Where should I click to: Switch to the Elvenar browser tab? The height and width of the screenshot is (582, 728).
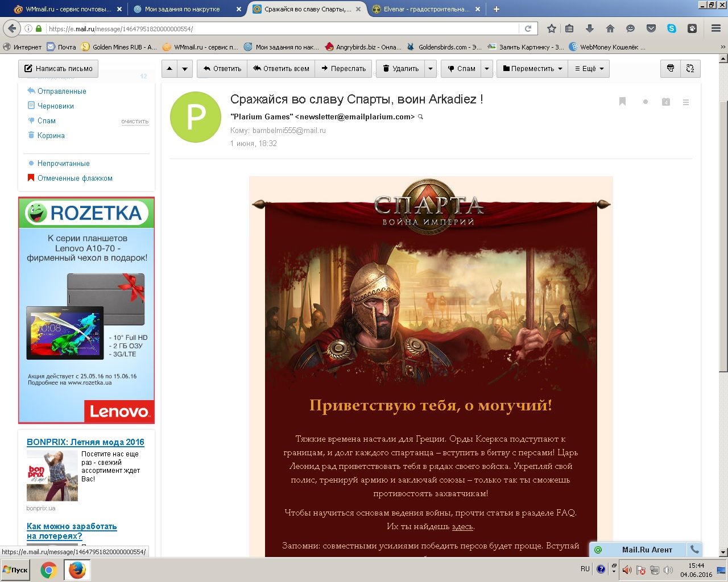tap(426, 9)
